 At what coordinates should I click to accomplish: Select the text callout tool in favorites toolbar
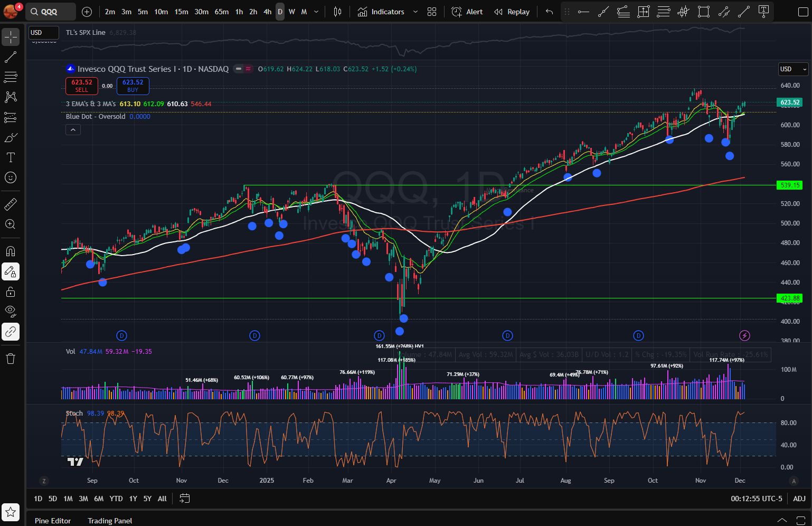pos(763,12)
